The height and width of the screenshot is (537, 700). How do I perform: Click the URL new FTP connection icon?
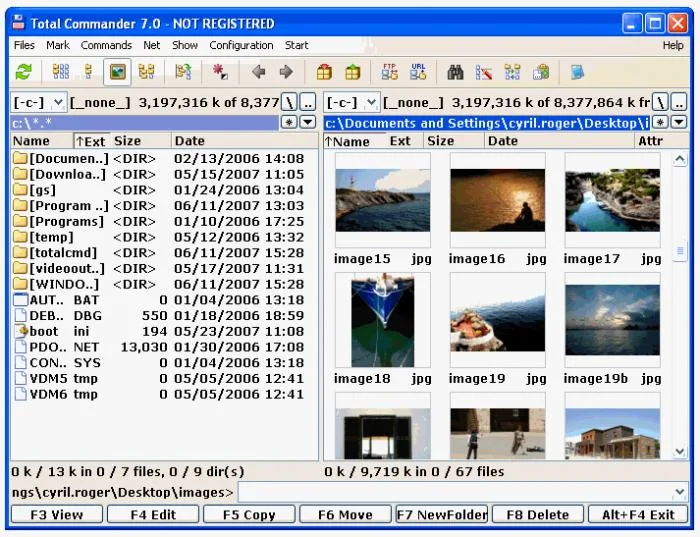click(x=418, y=72)
